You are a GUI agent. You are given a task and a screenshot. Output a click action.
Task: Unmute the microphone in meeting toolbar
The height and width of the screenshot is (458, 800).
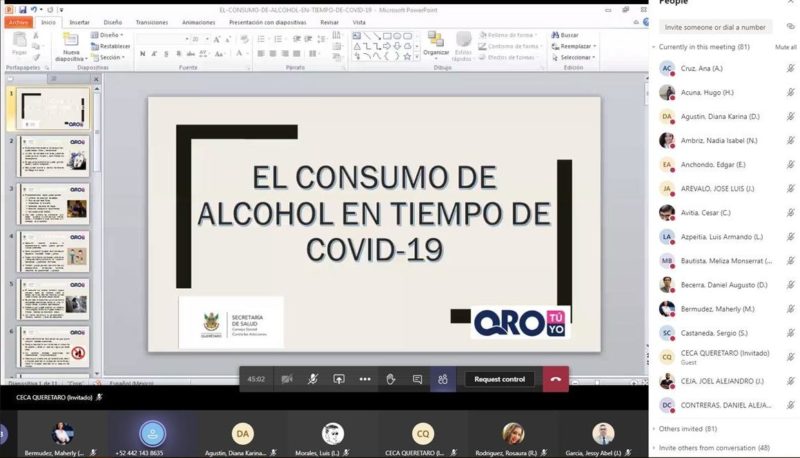tap(313, 380)
